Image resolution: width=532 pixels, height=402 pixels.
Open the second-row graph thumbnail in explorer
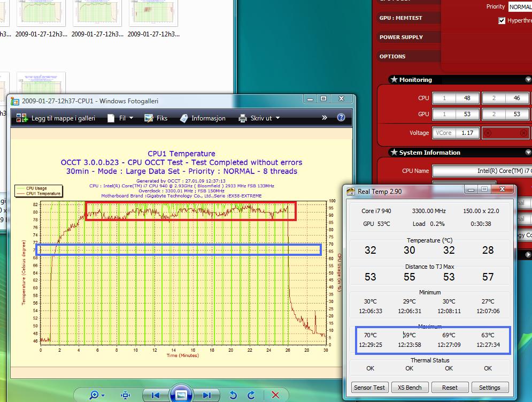[41, 82]
